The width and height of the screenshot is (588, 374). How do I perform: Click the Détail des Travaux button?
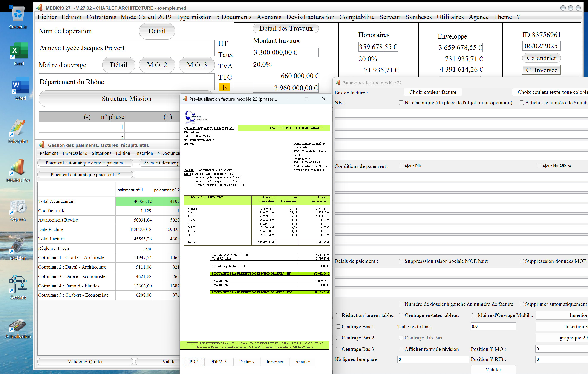286,29
